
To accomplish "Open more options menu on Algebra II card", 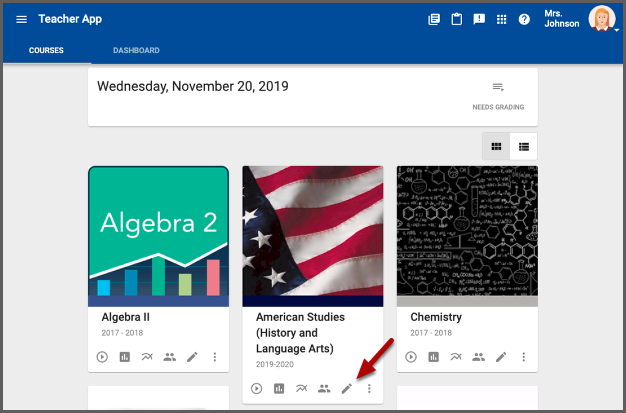I will pyautogui.click(x=214, y=357).
